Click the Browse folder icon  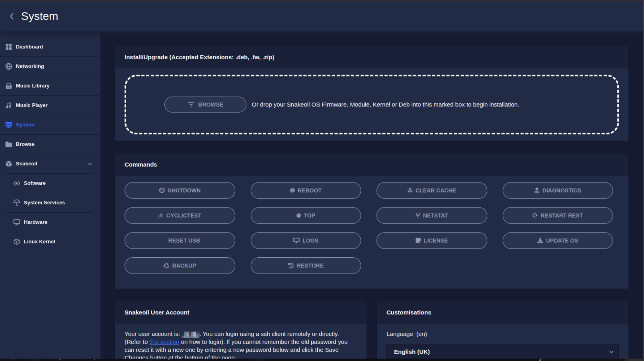coord(9,144)
